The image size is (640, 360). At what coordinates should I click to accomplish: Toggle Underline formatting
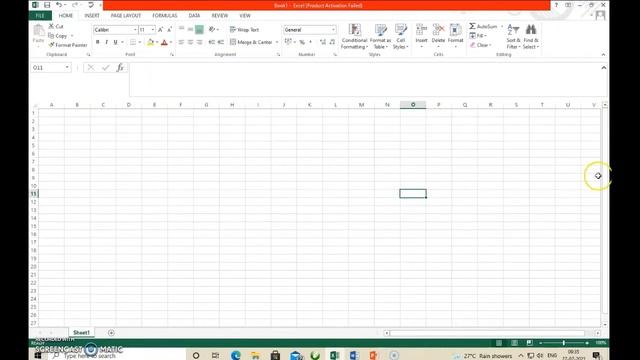116,42
